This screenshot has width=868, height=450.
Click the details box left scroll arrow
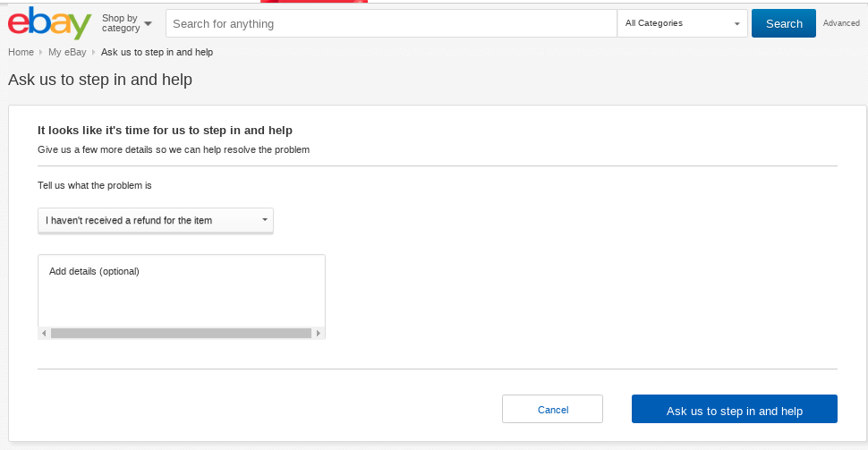(43, 333)
